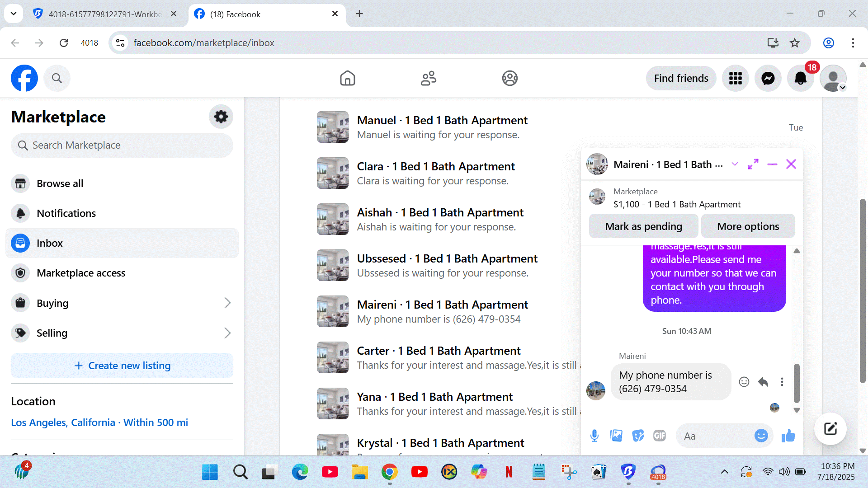Click Create new listing
This screenshot has width=868, height=488.
[122, 366]
